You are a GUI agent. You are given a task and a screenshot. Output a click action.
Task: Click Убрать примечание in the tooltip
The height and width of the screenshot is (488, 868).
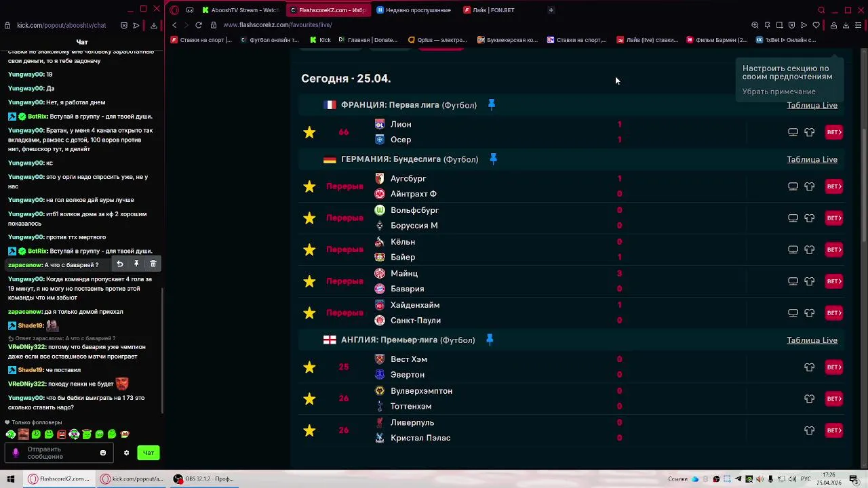click(778, 91)
